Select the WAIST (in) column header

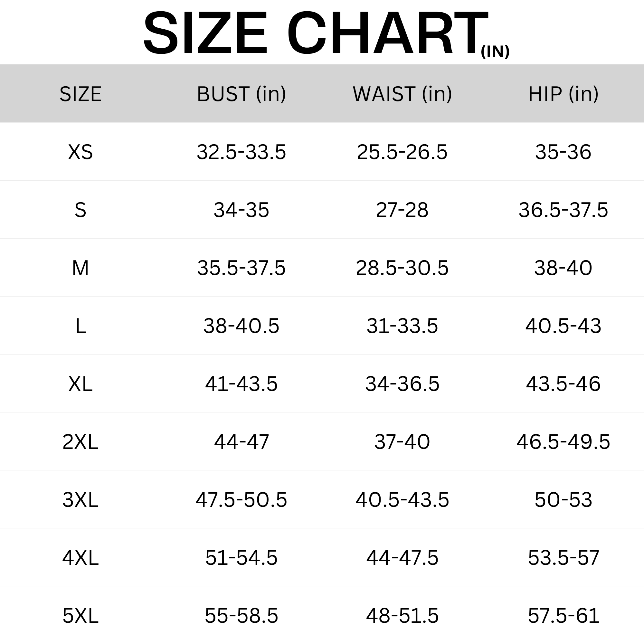[x=402, y=94]
